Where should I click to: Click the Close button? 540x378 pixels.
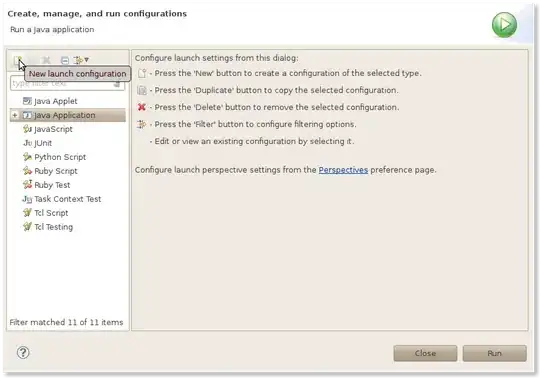(x=425, y=354)
